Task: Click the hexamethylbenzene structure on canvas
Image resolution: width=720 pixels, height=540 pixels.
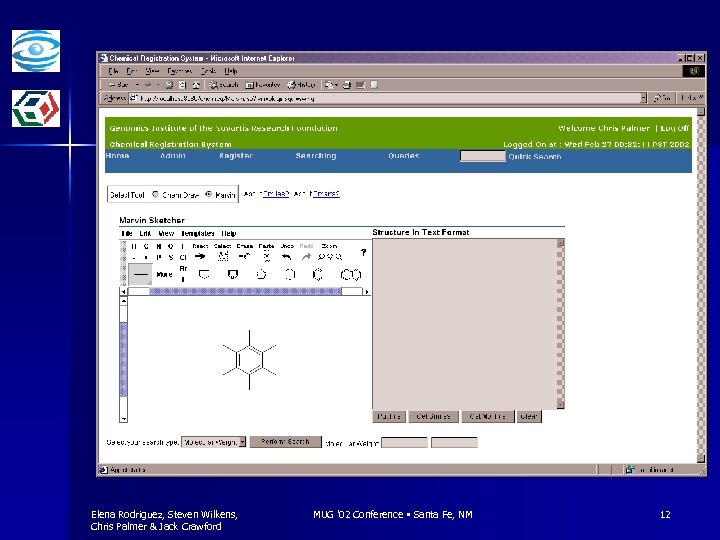Action: [x=249, y=360]
